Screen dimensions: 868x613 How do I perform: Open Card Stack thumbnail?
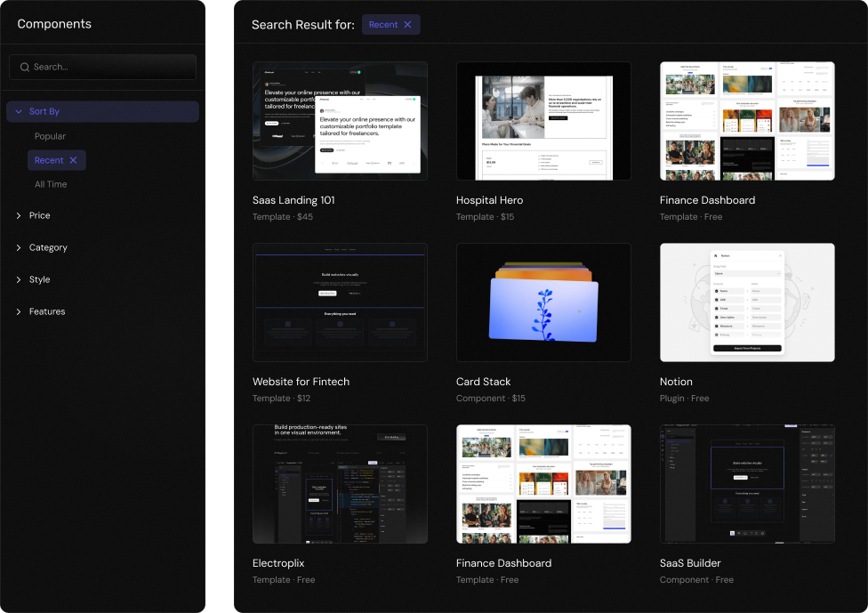pyautogui.click(x=543, y=302)
